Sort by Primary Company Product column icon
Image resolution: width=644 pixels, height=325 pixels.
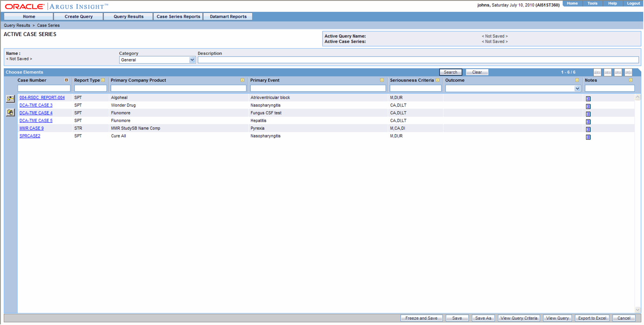(242, 80)
